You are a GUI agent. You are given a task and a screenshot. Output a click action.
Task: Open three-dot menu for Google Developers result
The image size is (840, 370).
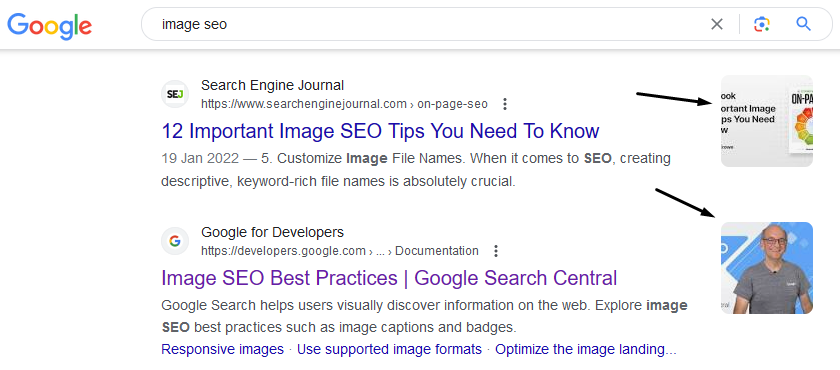click(496, 251)
